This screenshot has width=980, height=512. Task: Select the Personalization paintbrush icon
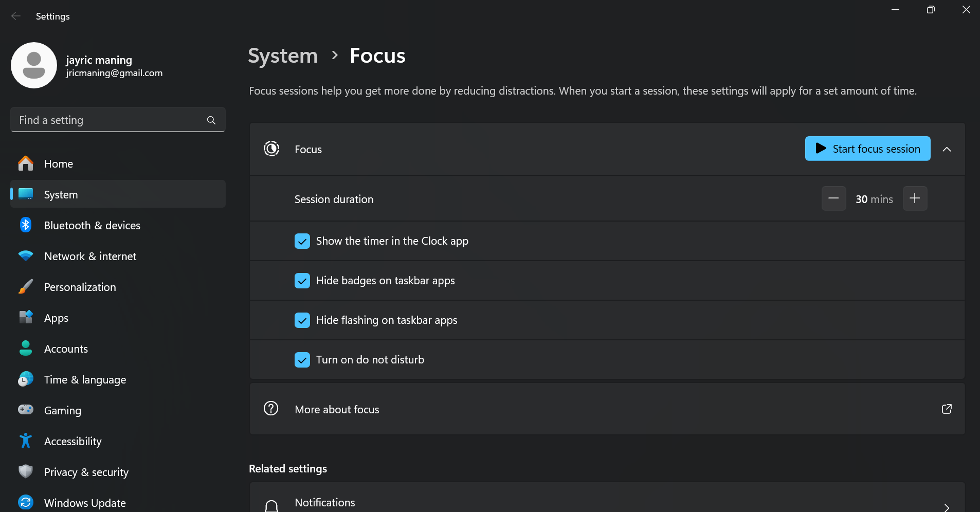click(26, 287)
